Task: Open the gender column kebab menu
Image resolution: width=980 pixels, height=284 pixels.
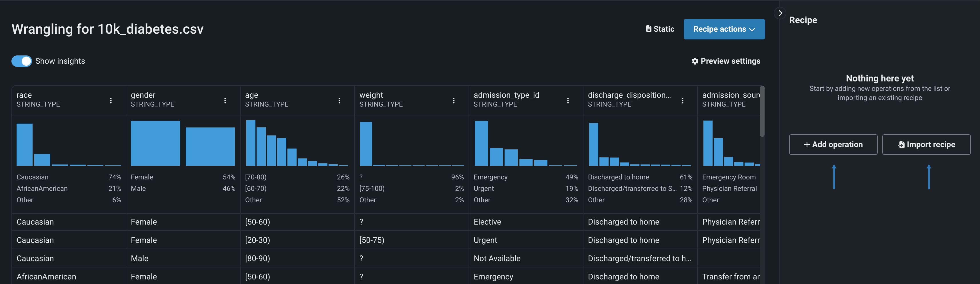Action: point(225,100)
